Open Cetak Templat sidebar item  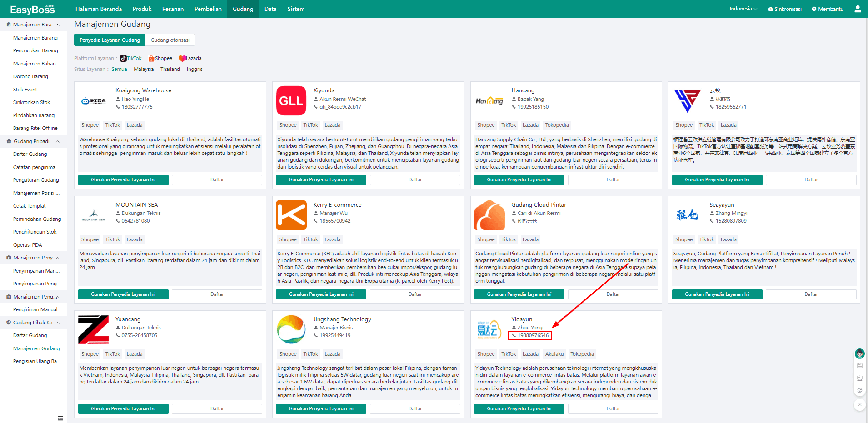(30, 206)
